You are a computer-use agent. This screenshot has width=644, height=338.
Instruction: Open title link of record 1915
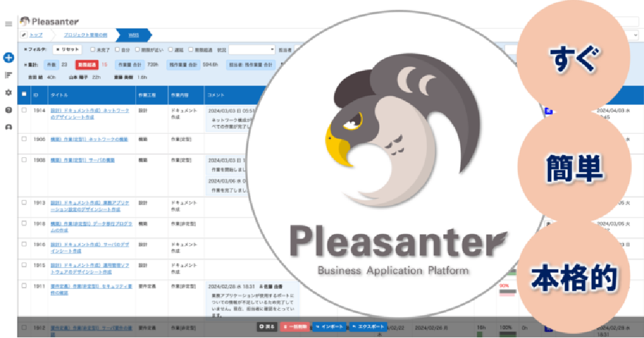point(89,269)
